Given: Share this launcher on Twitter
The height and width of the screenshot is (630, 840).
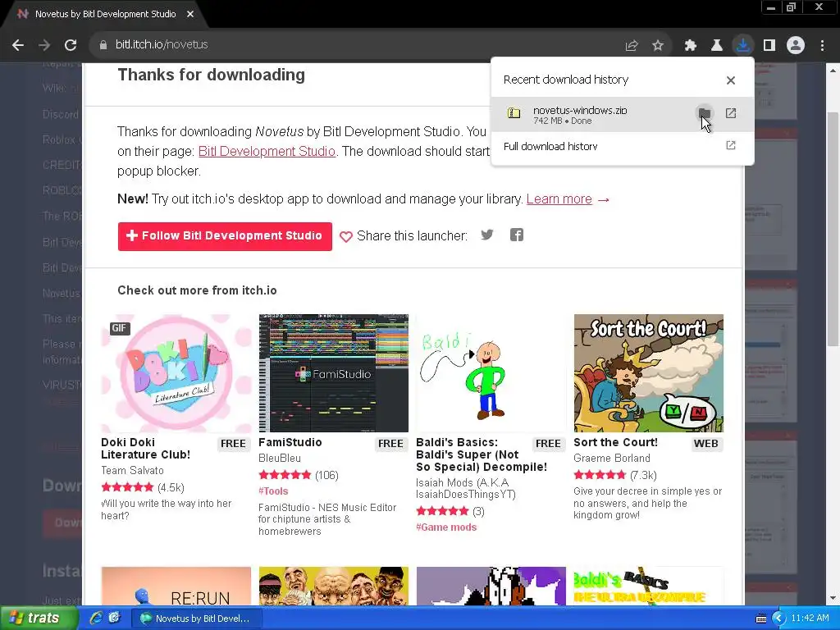Looking at the screenshot, I should click(x=487, y=235).
